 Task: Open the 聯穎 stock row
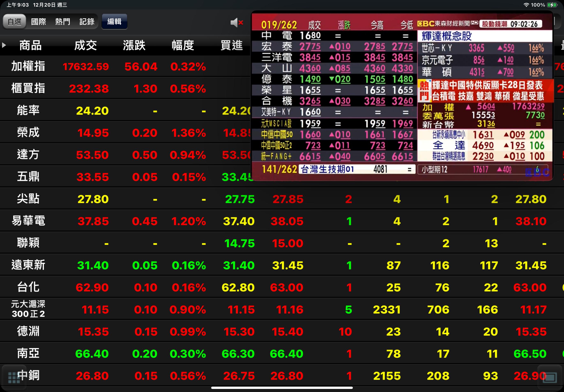point(282,243)
